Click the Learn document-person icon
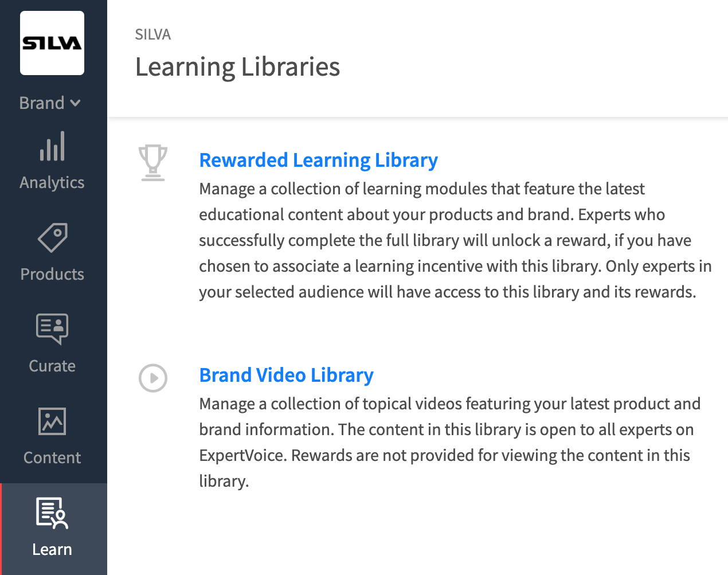728x575 pixels. click(x=52, y=513)
